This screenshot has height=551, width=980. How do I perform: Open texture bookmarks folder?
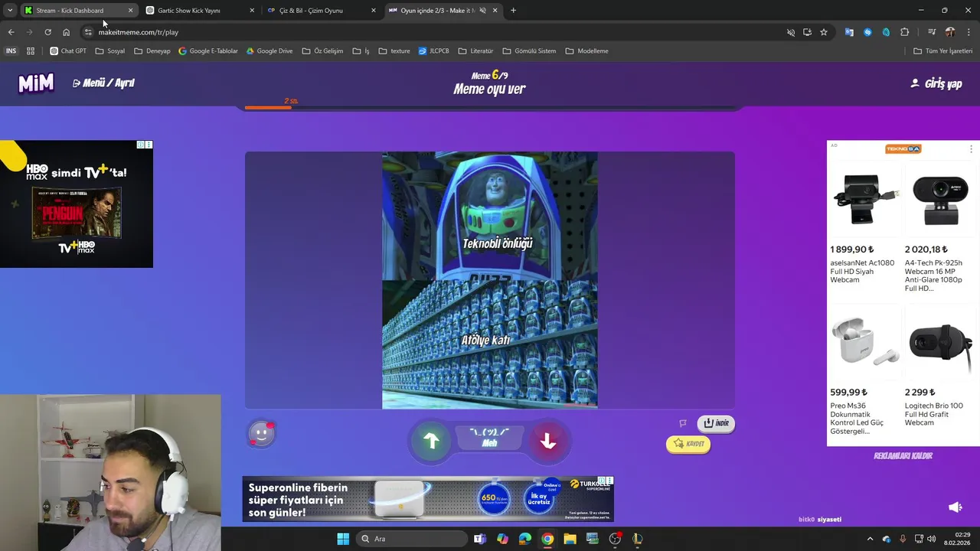coord(394,51)
